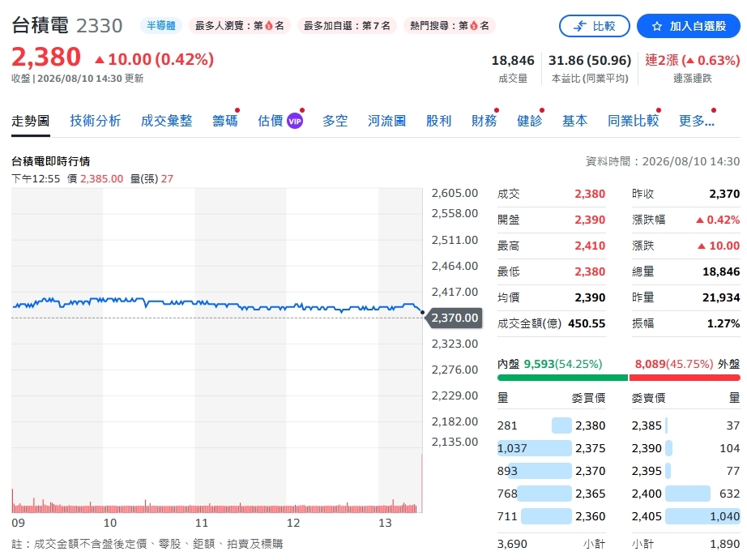747x560 pixels.
Task: Click the 最多加自選 第7名 badge
Action: point(347,25)
